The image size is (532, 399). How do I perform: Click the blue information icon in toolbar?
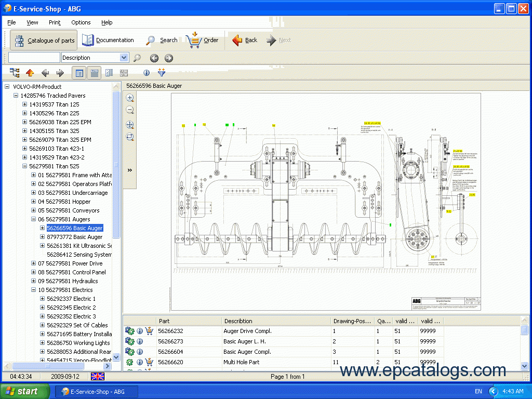pyautogui.click(x=147, y=73)
